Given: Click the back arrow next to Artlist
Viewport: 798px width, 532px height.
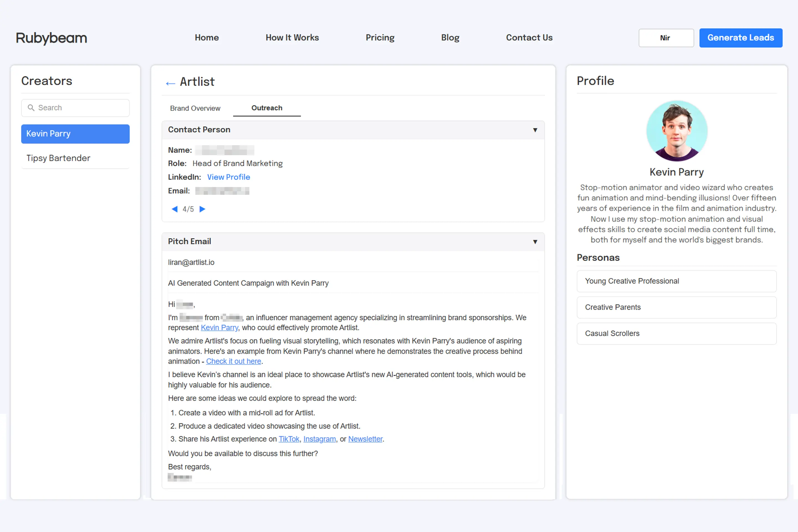Looking at the screenshot, I should 170,83.
